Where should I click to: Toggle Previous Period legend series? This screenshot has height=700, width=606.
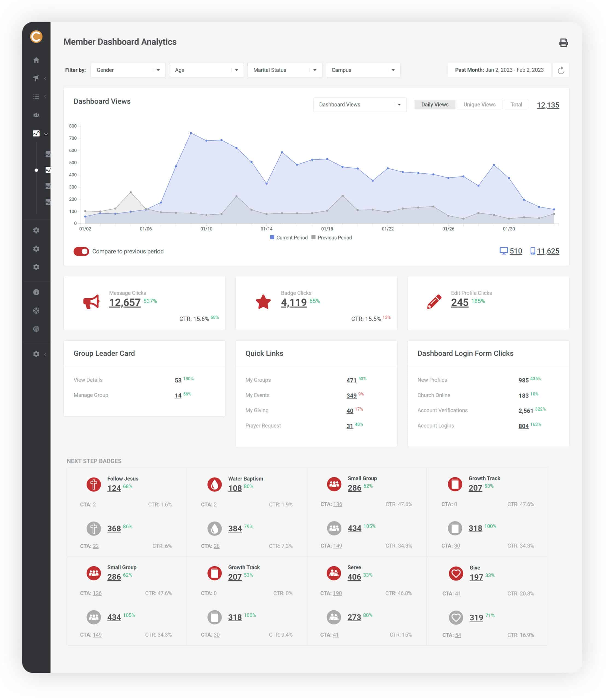point(331,238)
